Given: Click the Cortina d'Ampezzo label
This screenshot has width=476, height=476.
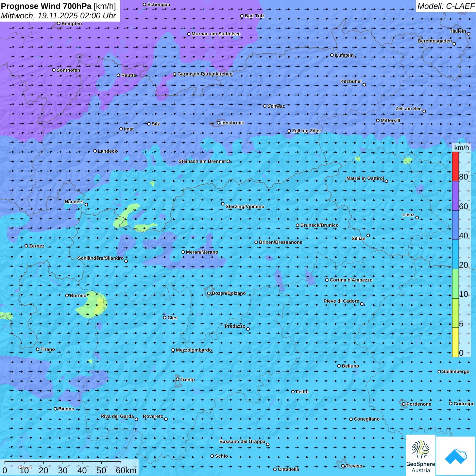Looking at the screenshot, I should click(351, 280).
